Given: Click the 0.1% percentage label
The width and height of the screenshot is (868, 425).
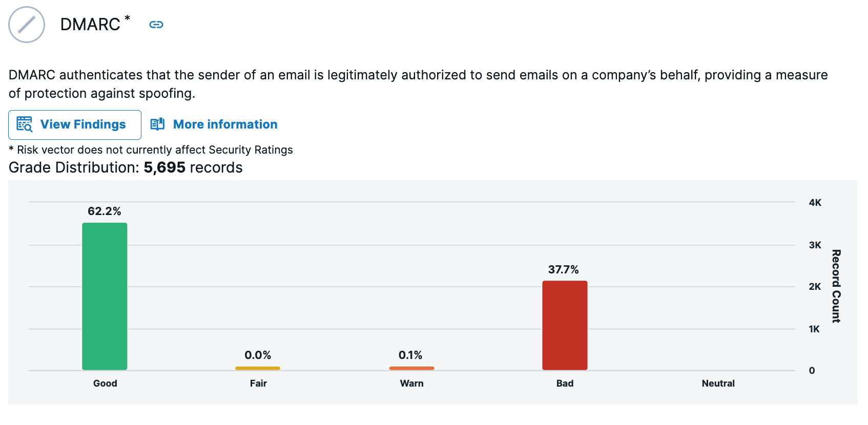Looking at the screenshot, I should (x=410, y=355).
